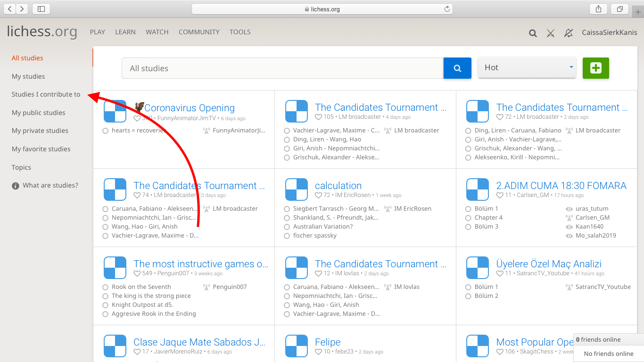Select chapter "Rook on the Seventh"

pos(141,287)
